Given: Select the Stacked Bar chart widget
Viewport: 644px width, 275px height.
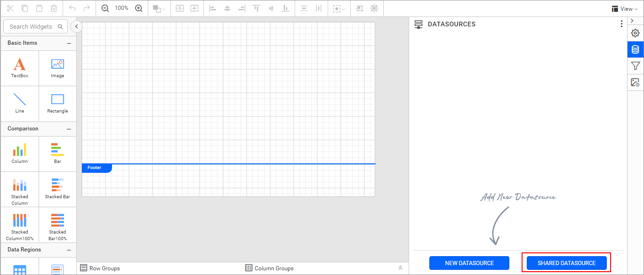Looking at the screenshot, I should point(57,189).
